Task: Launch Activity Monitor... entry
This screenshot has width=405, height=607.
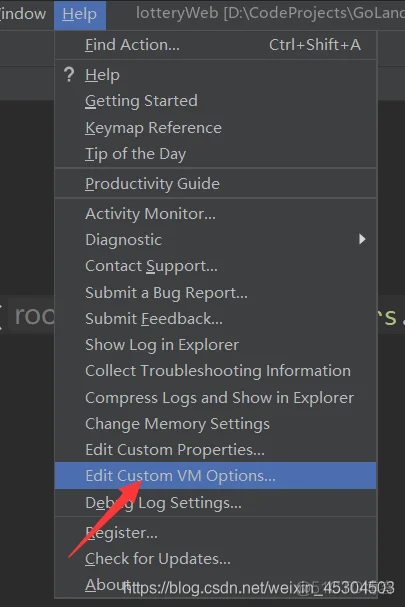Action: pos(215,214)
